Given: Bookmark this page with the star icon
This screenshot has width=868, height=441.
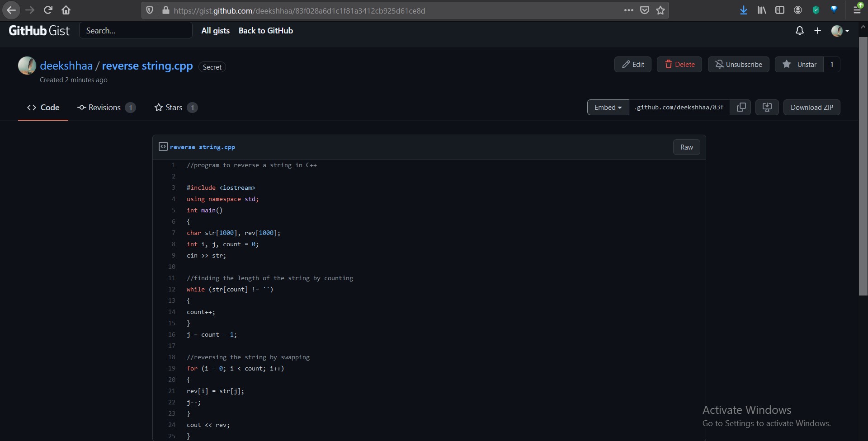Looking at the screenshot, I should click(x=660, y=10).
